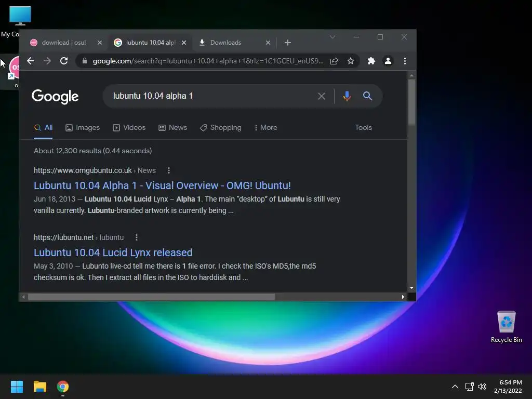The width and height of the screenshot is (532, 399).
Task: Close the download | osu! tab
Action: (99, 43)
